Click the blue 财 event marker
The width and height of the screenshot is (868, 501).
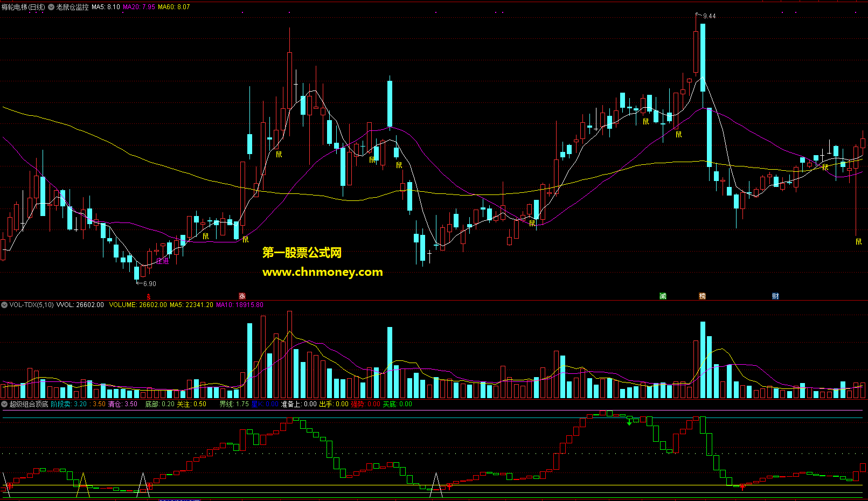(775, 296)
